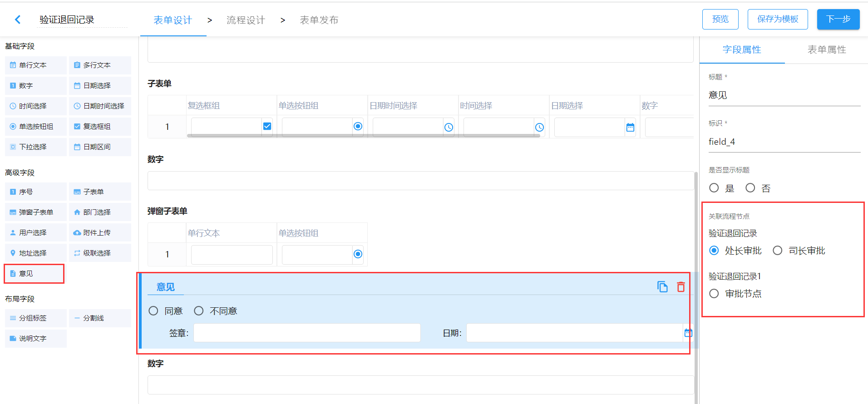The width and height of the screenshot is (868, 404).
Task: Go to 表单发布 step tab
Action: point(319,20)
